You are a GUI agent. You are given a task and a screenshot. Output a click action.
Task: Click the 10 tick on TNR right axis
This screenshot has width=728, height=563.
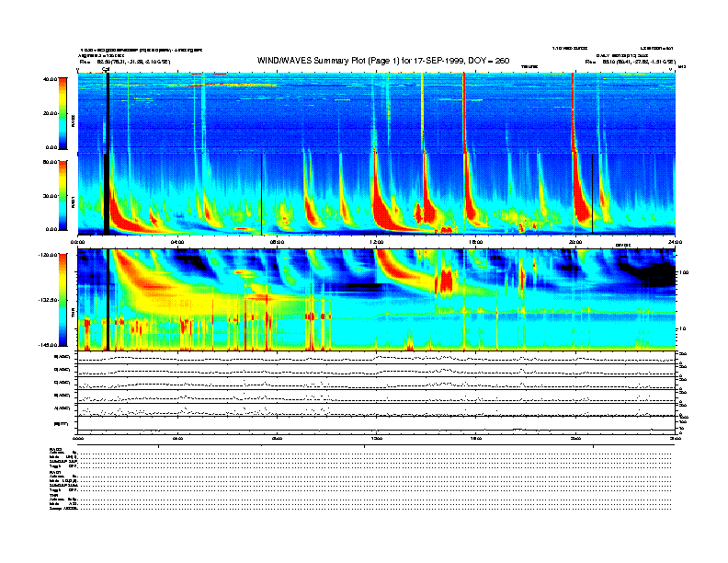(684, 328)
